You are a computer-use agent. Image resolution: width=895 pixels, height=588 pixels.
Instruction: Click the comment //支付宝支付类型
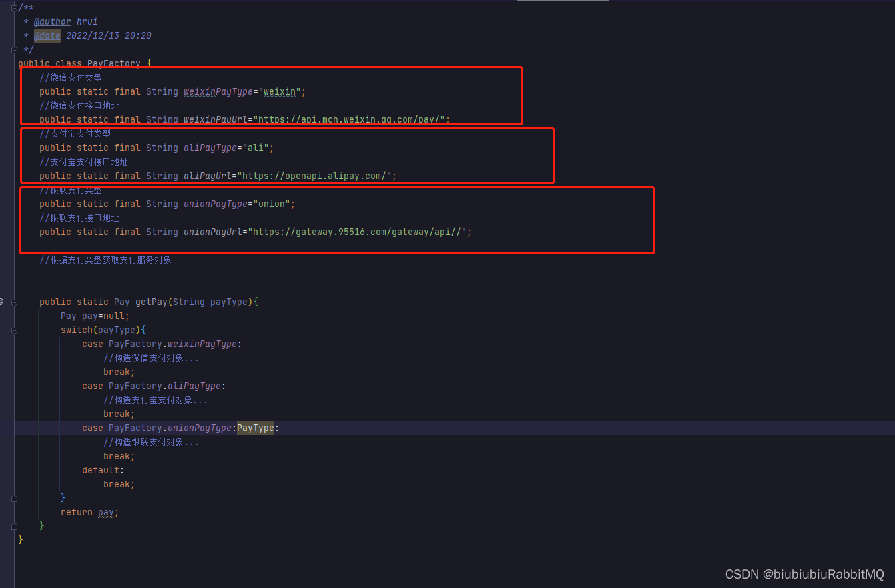coord(75,134)
